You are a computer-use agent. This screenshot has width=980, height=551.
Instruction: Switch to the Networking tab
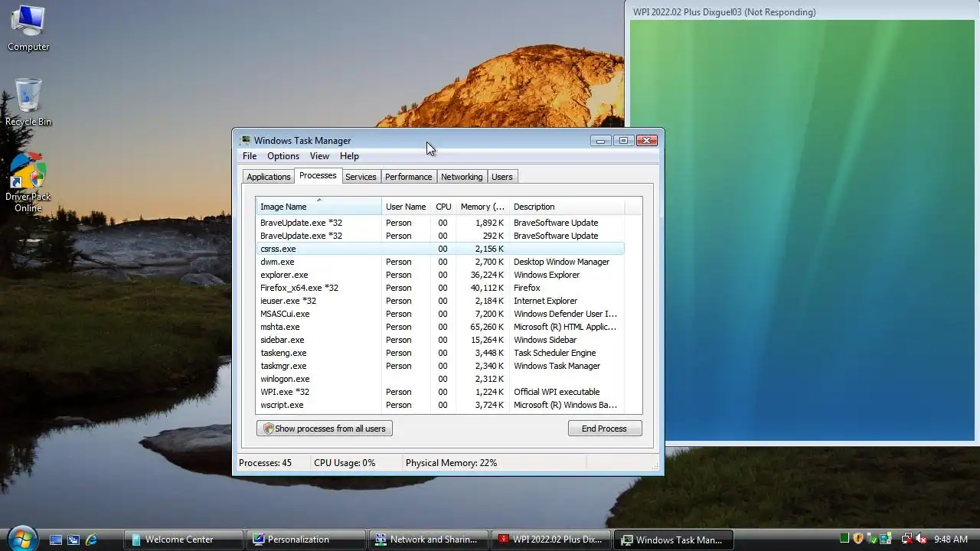462,177
